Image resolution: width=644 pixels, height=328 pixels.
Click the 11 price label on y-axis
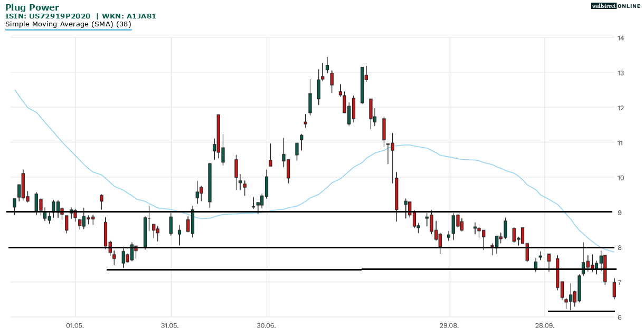pyautogui.click(x=621, y=143)
